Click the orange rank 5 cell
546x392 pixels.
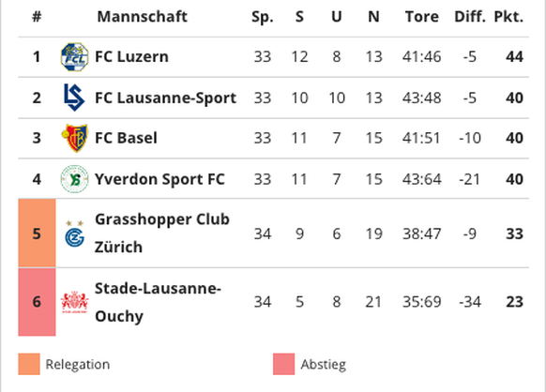pos(37,234)
